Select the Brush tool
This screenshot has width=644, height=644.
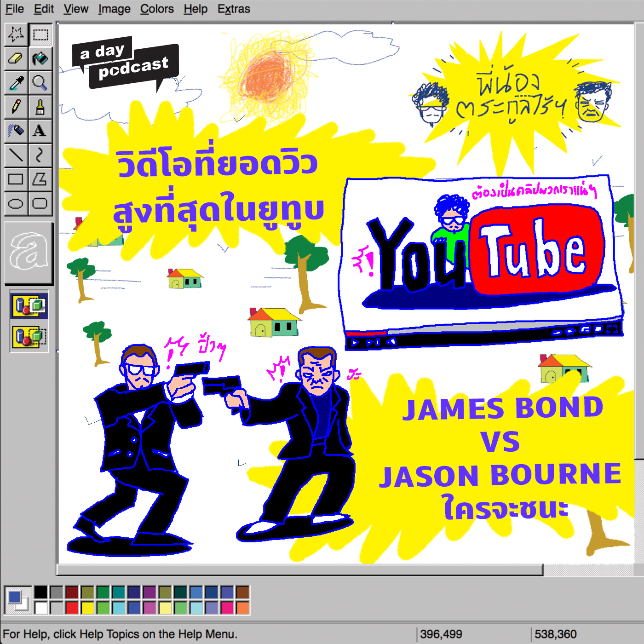coord(40,107)
